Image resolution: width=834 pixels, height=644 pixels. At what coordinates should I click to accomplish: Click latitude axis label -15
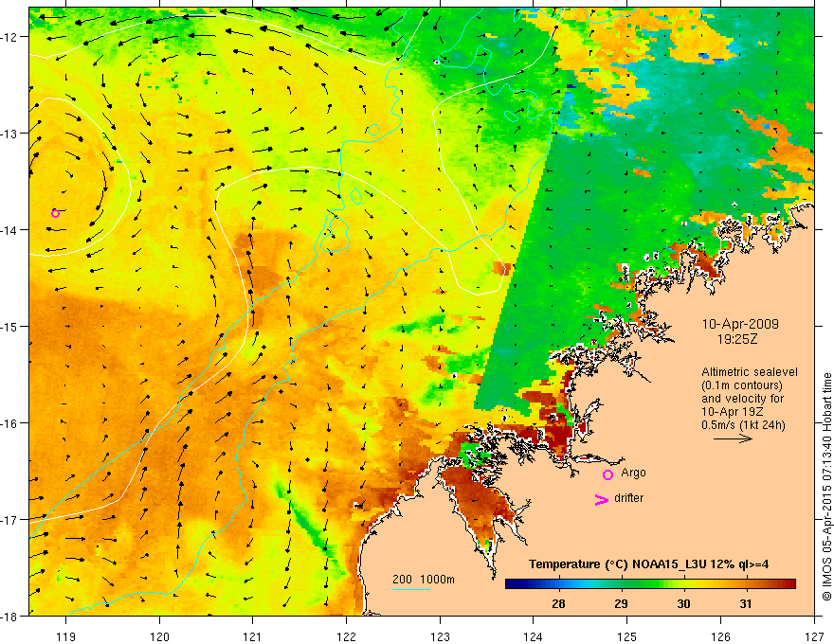(10, 326)
